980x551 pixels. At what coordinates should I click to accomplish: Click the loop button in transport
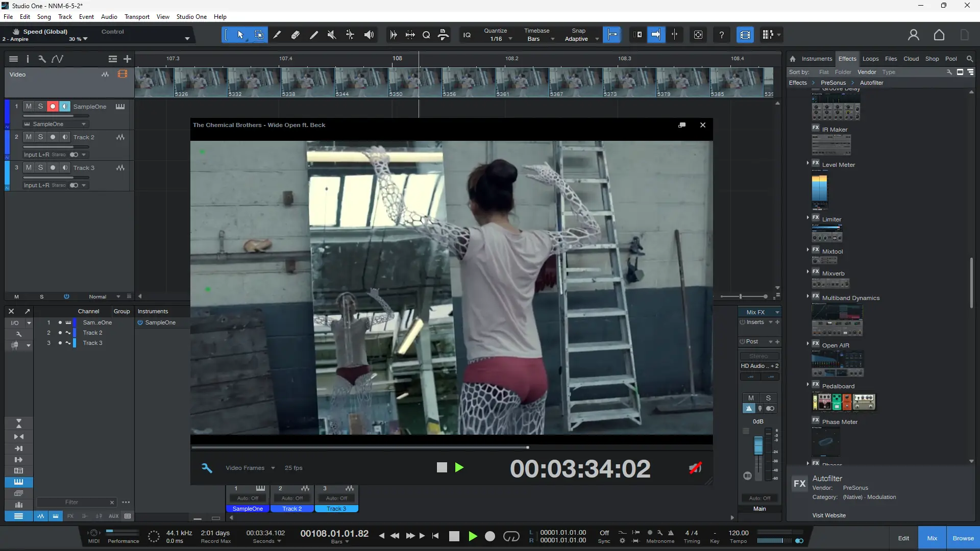pyautogui.click(x=511, y=536)
